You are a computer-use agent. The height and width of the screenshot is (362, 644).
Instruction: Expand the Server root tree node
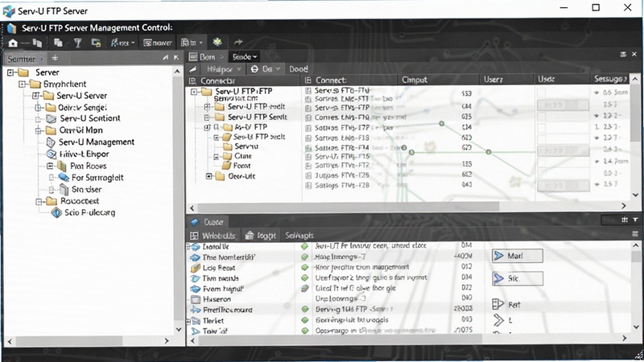[x=10, y=72]
